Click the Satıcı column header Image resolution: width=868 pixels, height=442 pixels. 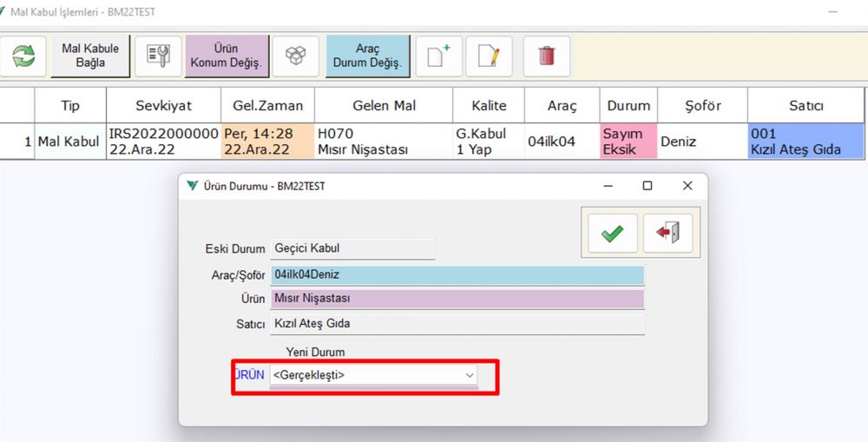coord(805,105)
